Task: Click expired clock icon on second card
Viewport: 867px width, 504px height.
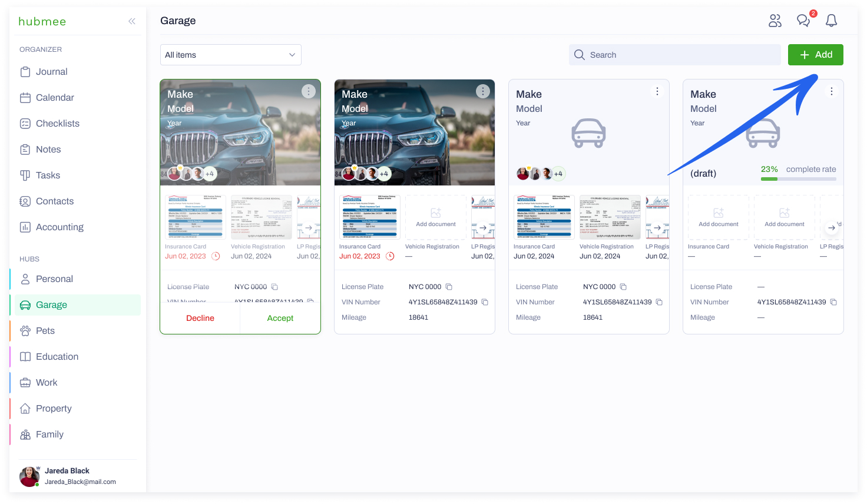Action: (x=390, y=256)
